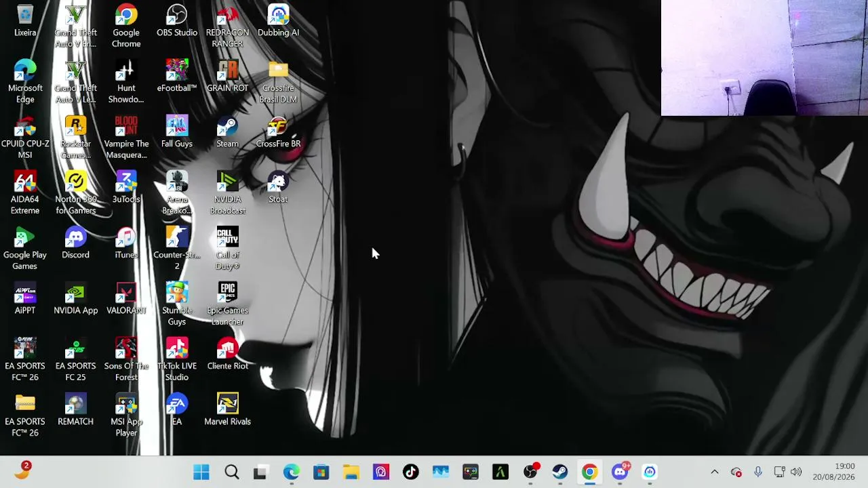Select the 3uTools desktop shortcut
This screenshot has height=488, width=868.
tap(126, 188)
